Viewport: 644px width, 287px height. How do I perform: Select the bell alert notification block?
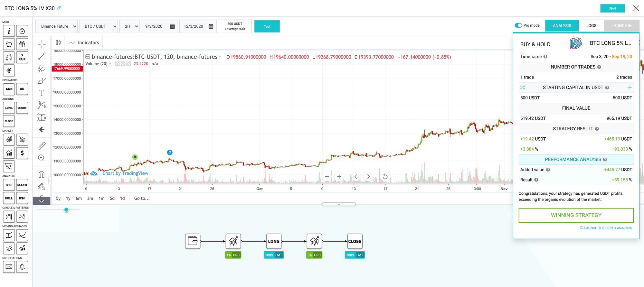click(22, 267)
